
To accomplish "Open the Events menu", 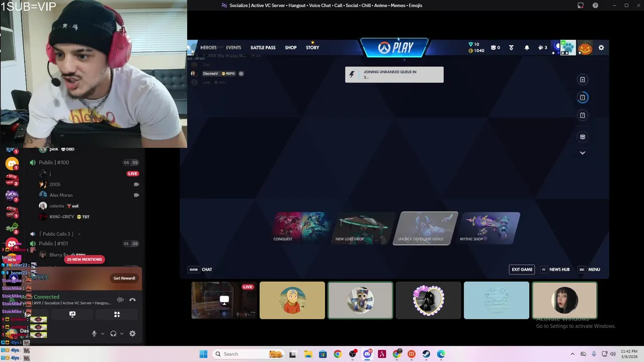I will [233, 48].
